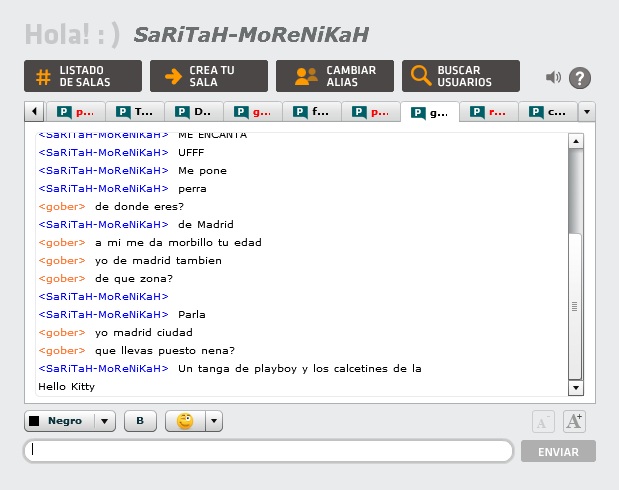Viewport: 619px width, 490px height.
Task: Click the smiley emoticon button
Action: tap(185, 421)
